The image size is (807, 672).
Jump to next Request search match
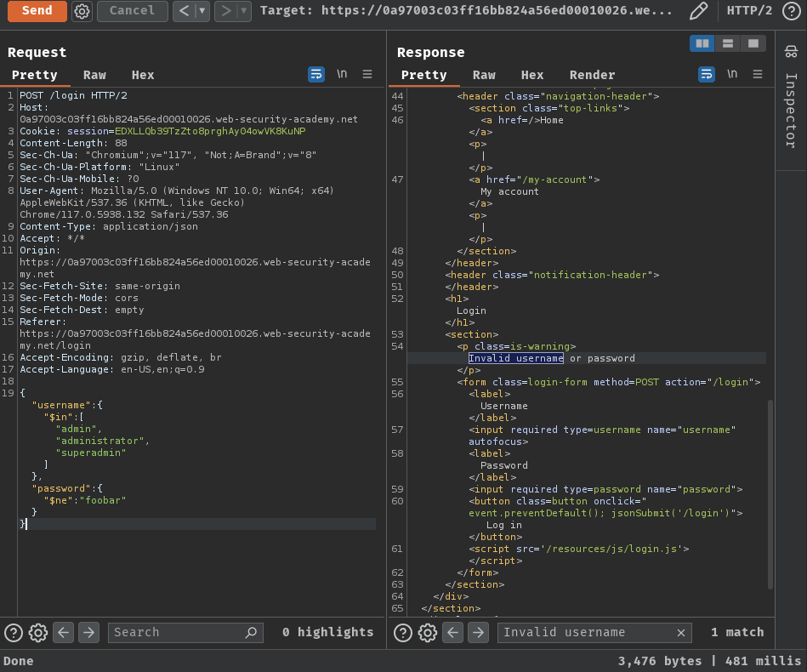click(88, 632)
